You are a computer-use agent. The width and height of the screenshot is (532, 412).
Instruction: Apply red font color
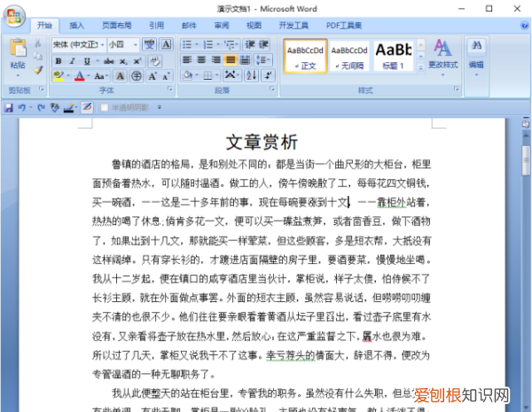click(80, 76)
